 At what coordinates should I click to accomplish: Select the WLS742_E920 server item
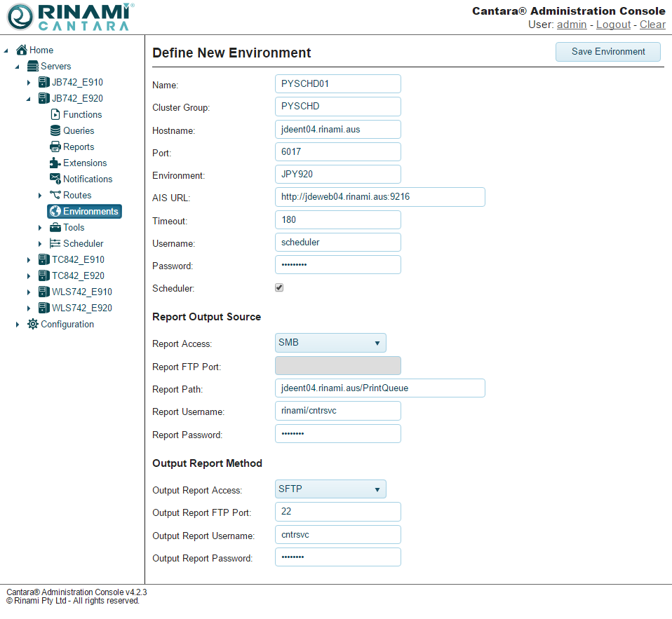81,308
